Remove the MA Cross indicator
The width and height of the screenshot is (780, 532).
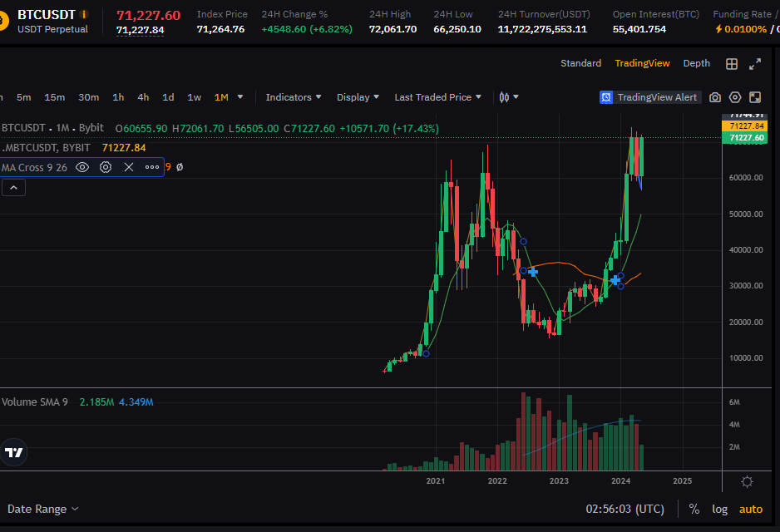point(129,167)
